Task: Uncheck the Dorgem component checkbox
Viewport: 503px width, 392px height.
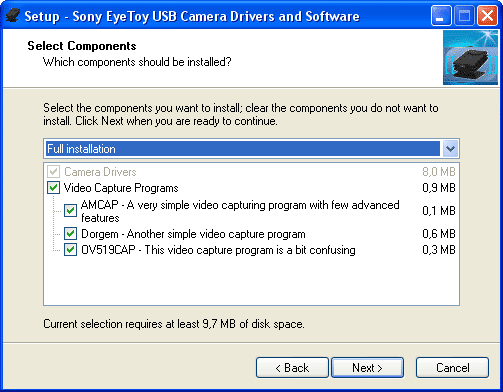Action: click(70, 234)
